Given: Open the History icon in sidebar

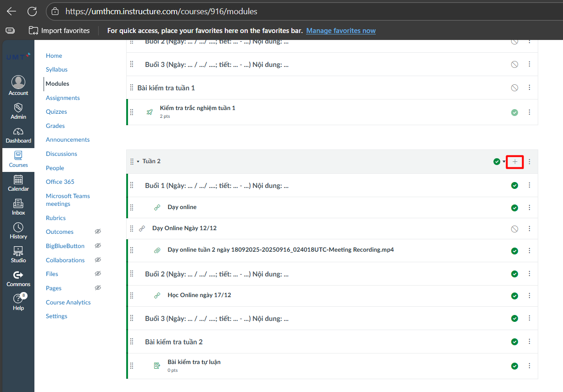Looking at the screenshot, I should (x=18, y=231).
